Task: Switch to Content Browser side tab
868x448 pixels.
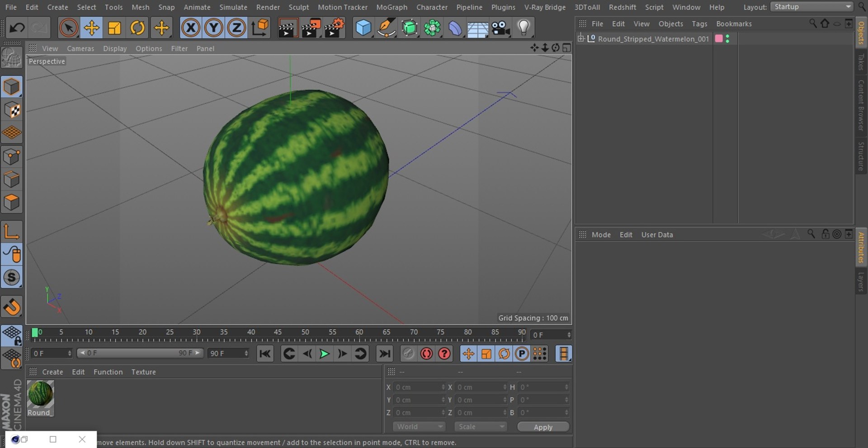Action: coord(861,105)
